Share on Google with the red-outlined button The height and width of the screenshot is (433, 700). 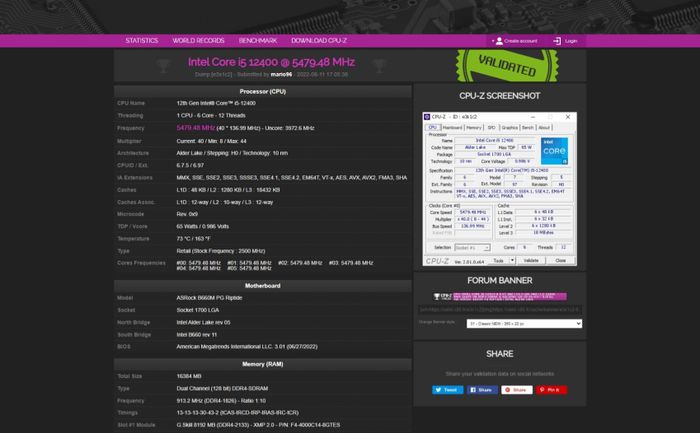516,389
